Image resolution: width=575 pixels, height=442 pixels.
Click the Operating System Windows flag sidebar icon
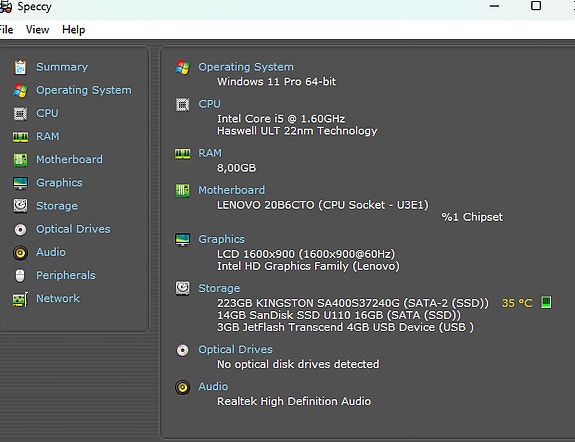coord(20,91)
